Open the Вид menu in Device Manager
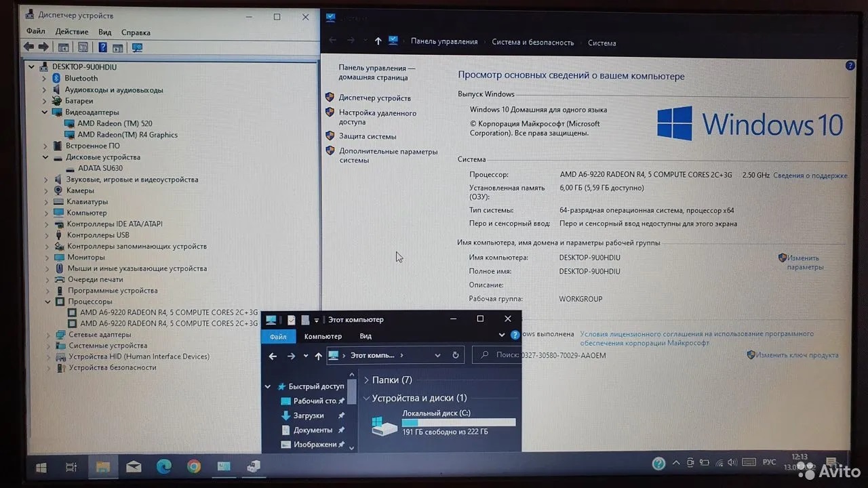 pos(104,32)
